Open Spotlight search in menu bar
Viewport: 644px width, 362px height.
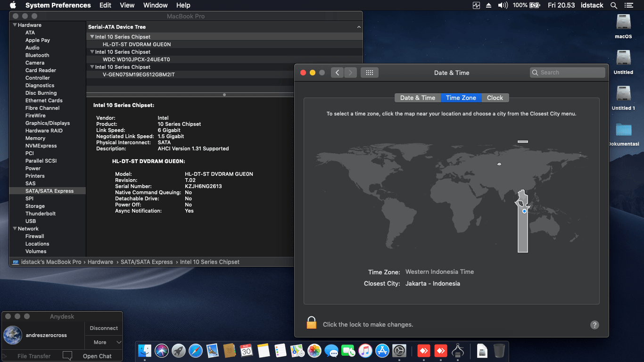(614, 5)
